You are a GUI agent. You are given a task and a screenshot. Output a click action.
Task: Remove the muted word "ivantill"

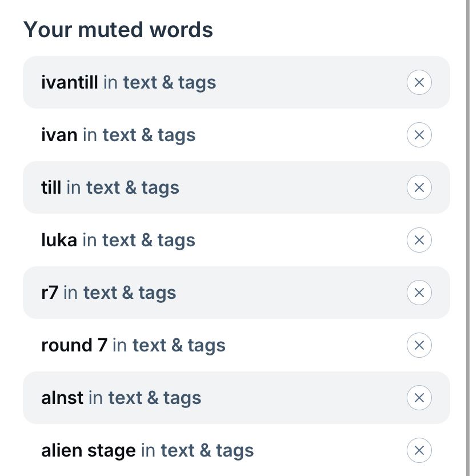point(419,82)
